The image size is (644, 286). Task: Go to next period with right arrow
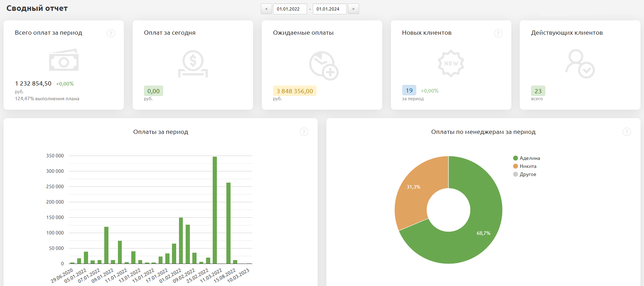click(353, 9)
